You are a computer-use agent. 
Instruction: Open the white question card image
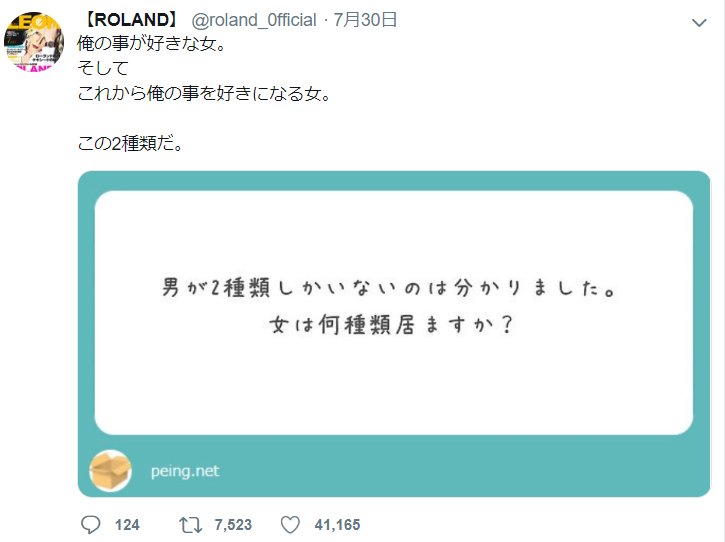pos(393,313)
